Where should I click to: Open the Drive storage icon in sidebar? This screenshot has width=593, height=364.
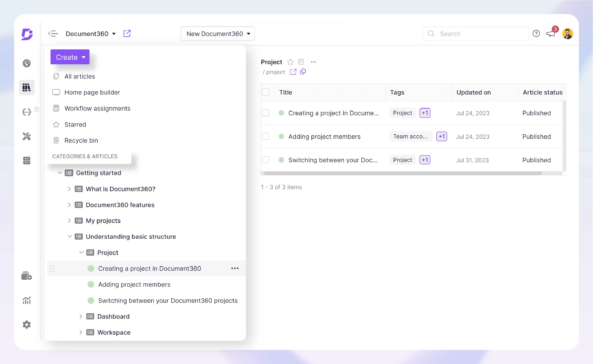tap(27, 161)
